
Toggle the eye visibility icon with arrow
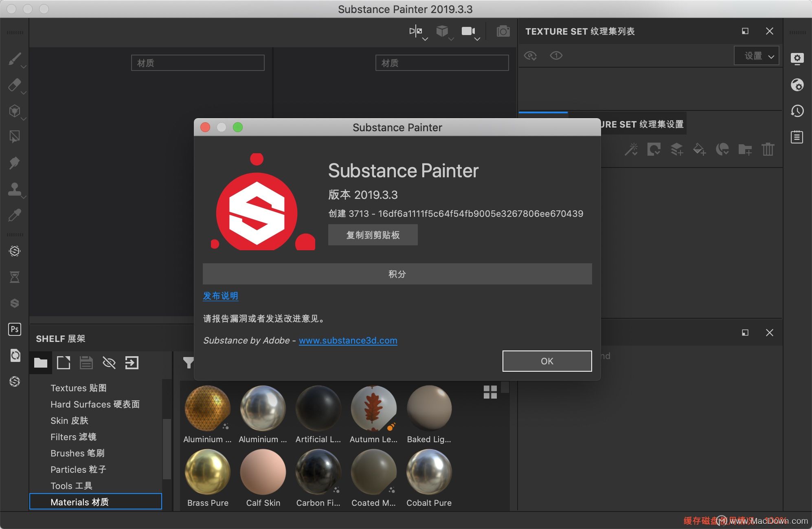(x=530, y=55)
